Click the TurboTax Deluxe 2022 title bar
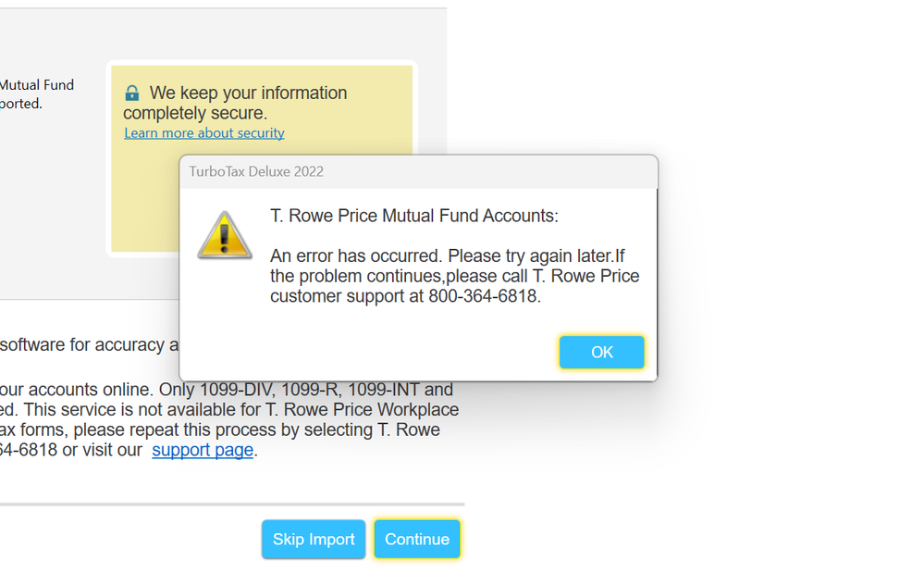Image resolution: width=924 pixels, height=585 pixels. pos(418,171)
